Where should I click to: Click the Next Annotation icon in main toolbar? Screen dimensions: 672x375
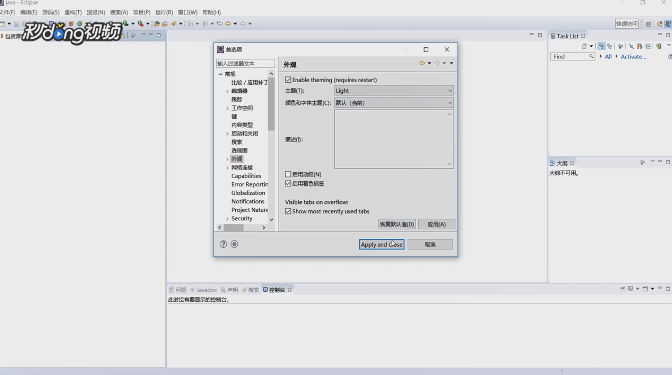190,24
